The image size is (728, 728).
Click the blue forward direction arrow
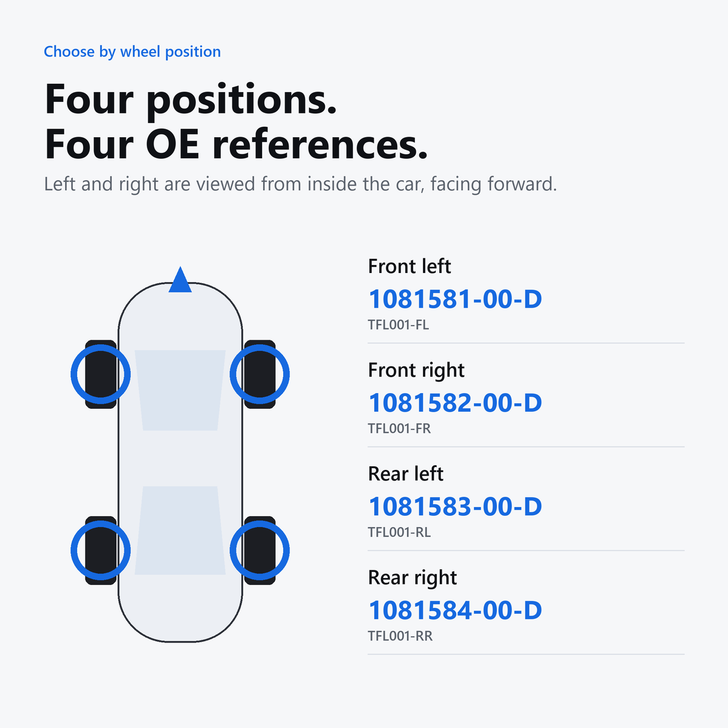click(x=180, y=280)
